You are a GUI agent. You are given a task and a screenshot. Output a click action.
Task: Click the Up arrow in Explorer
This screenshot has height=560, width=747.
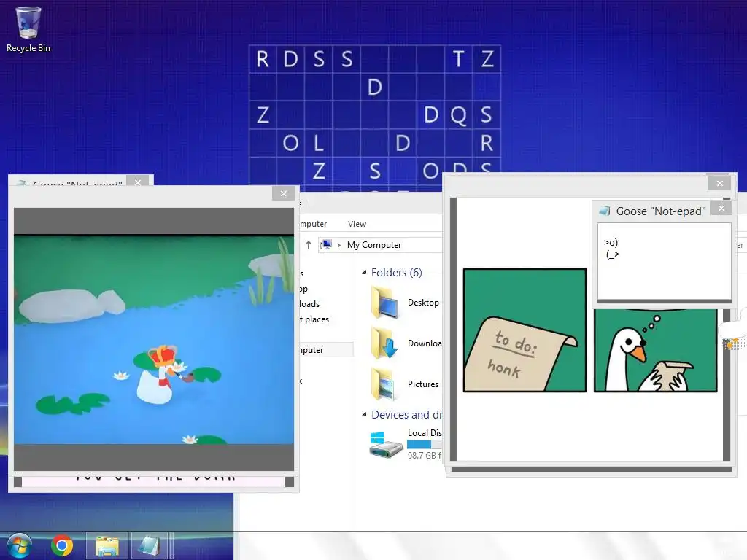309,245
